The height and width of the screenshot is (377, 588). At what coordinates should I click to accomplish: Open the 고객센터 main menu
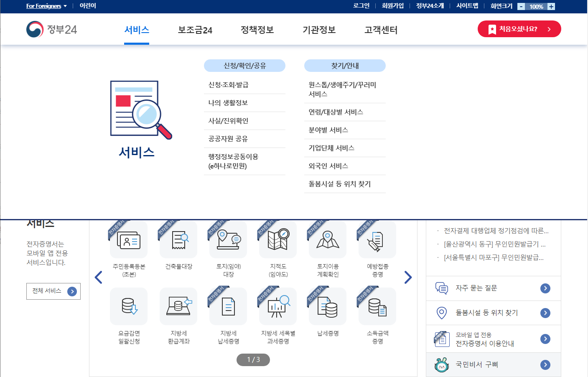381,30
